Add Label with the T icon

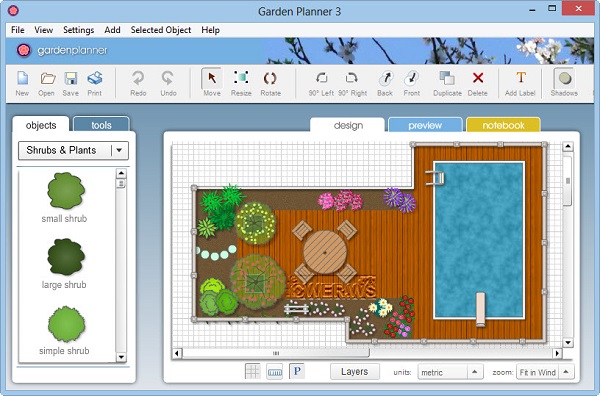(x=520, y=83)
